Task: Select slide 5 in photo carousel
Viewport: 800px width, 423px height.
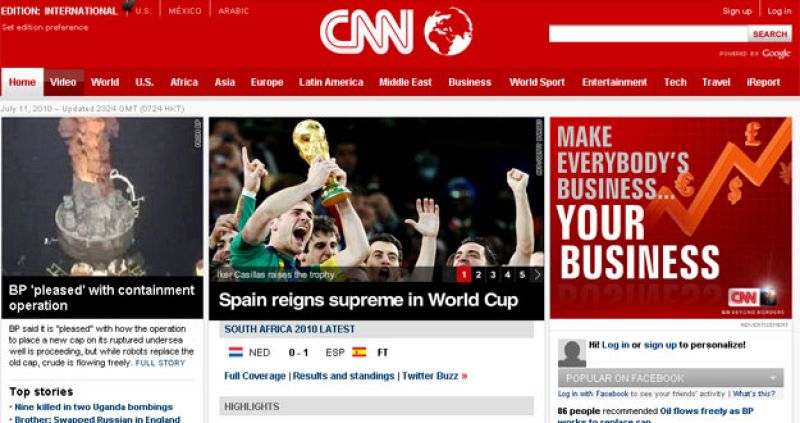Action: [x=522, y=275]
